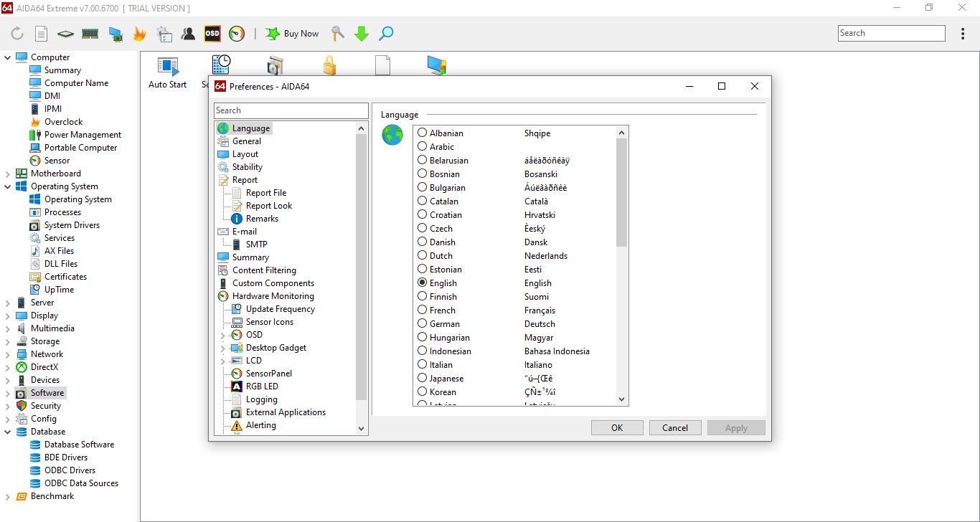Image resolution: width=980 pixels, height=522 pixels.
Task: Click the magnifier search toolbar icon
Action: pyautogui.click(x=386, y=33)
